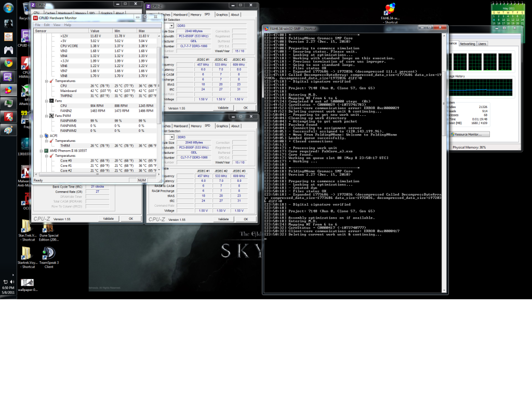Viewport: 532px width, 399px height.
Task: Select the Startrek.Voy... Shortcut folder icon
Action: (26, 257)
